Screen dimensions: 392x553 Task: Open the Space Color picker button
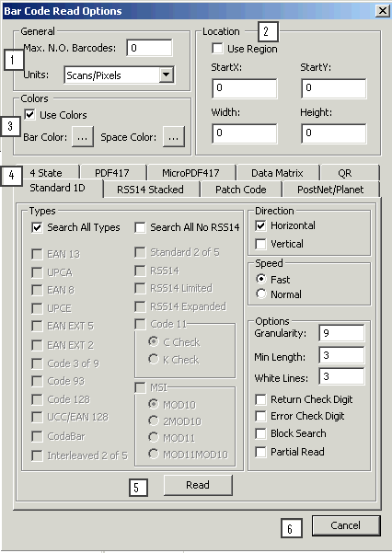tap(174, 137)
